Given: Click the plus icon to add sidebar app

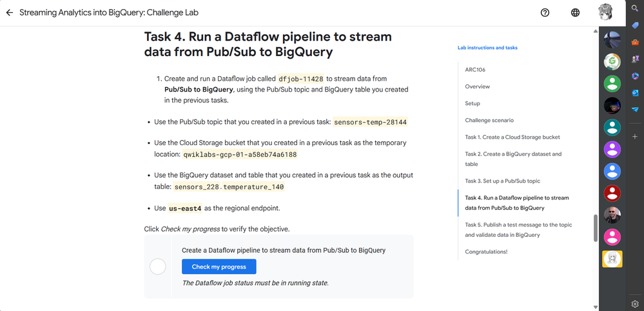Looking at the screenshot, I should click(x=634, y=136).
